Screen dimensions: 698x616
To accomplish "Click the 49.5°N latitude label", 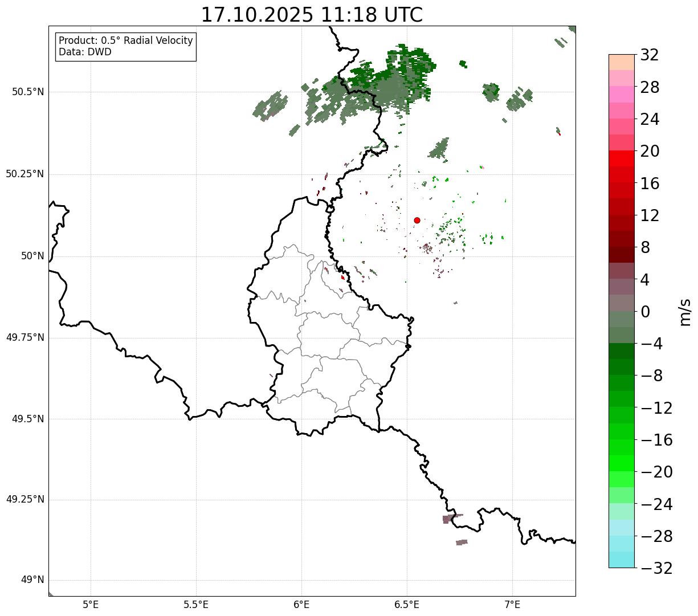I will (27, 419).
